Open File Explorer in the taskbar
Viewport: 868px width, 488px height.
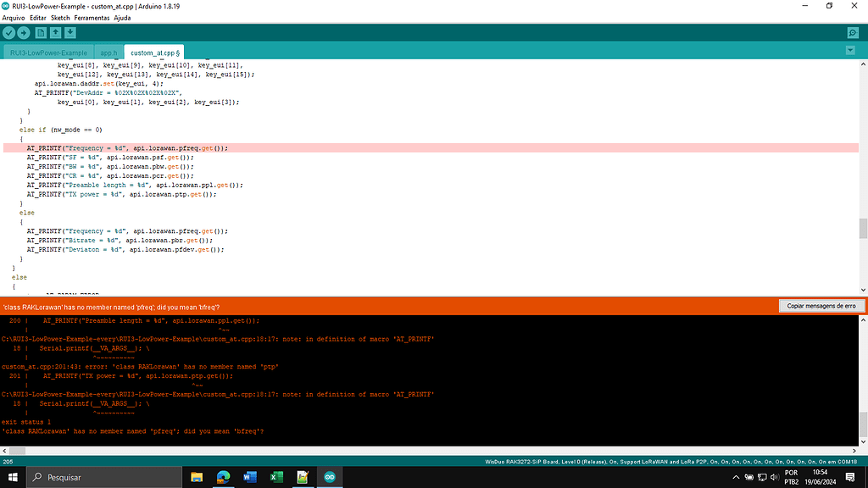point(197,478)
